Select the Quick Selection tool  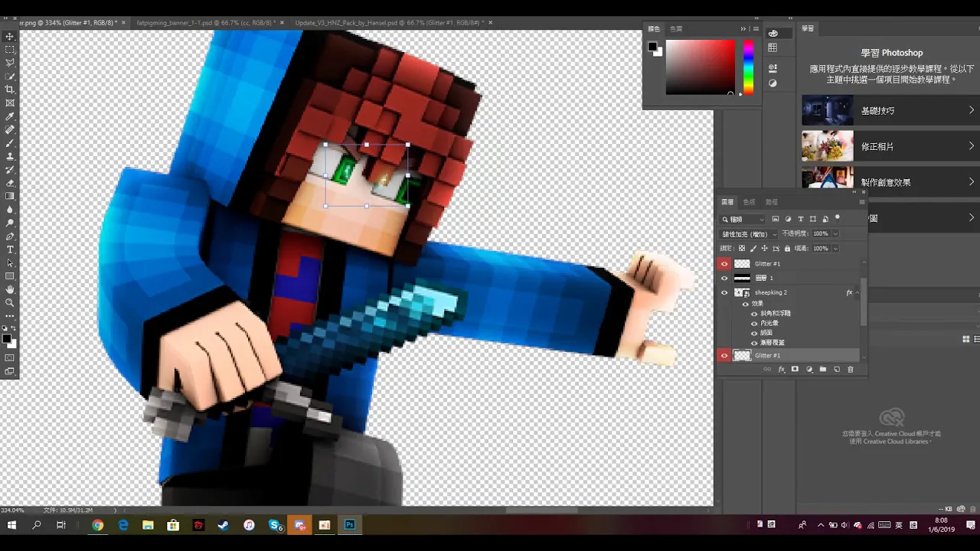[10, 77]
